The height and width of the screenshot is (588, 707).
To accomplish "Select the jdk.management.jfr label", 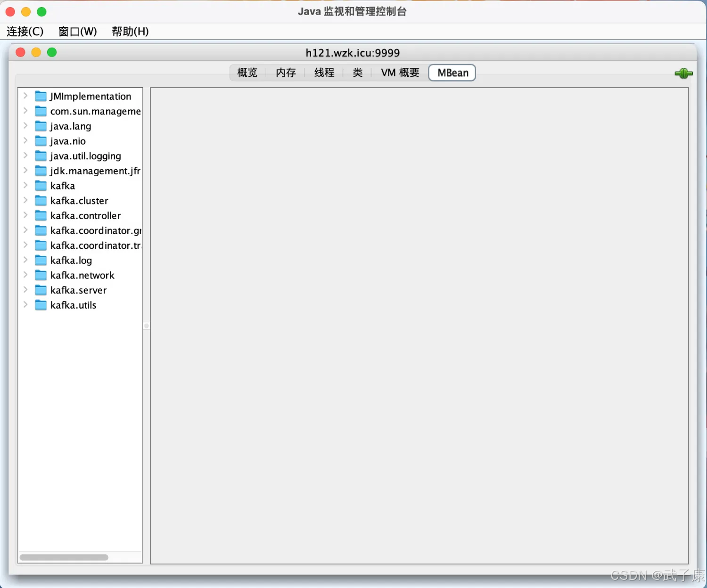I will 95,171.
